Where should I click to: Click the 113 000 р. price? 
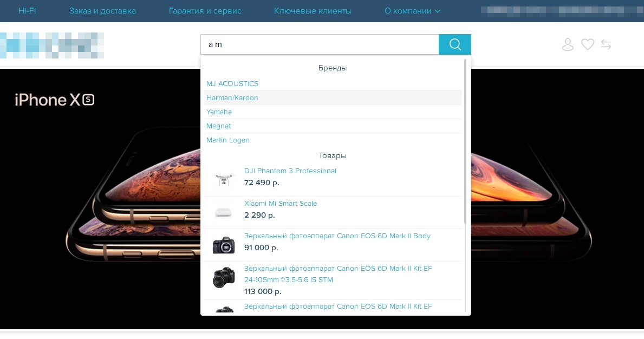(x=263, y=291)
